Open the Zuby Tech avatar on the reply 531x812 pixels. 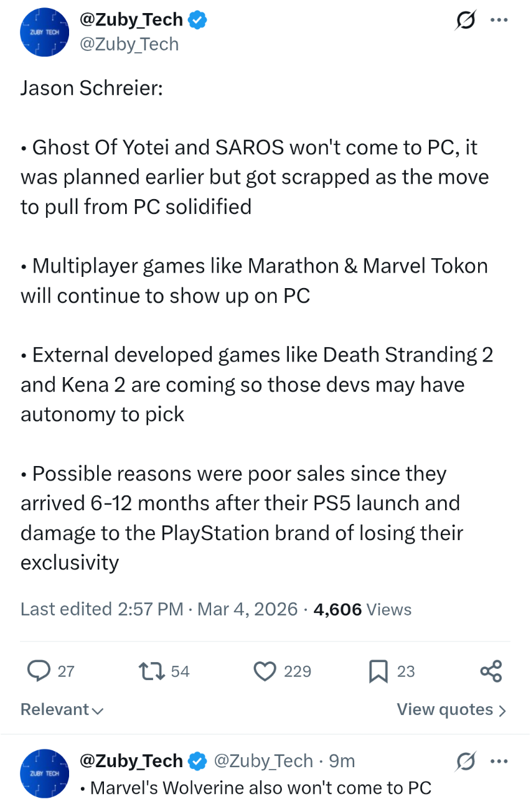pyautogui.click(x=44, y=773)
